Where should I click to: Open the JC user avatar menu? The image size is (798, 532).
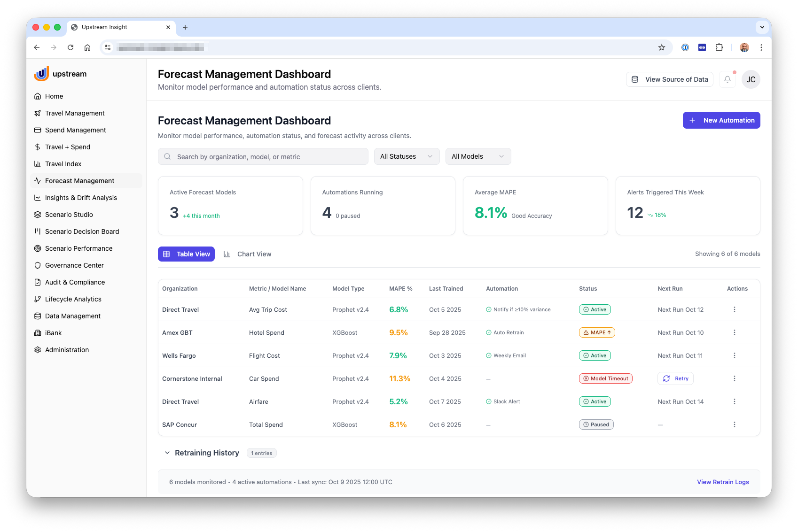point(751,79)
